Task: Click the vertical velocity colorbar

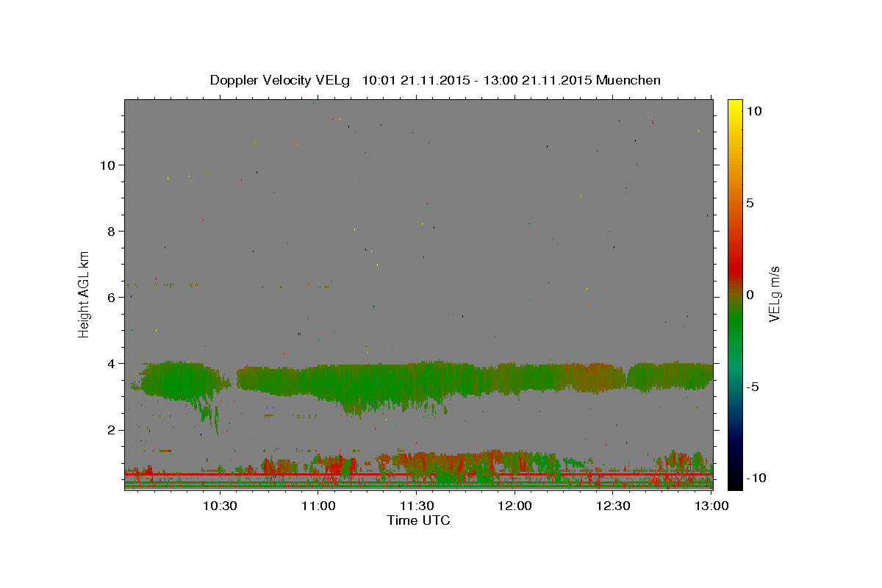Action: [735, 294]
